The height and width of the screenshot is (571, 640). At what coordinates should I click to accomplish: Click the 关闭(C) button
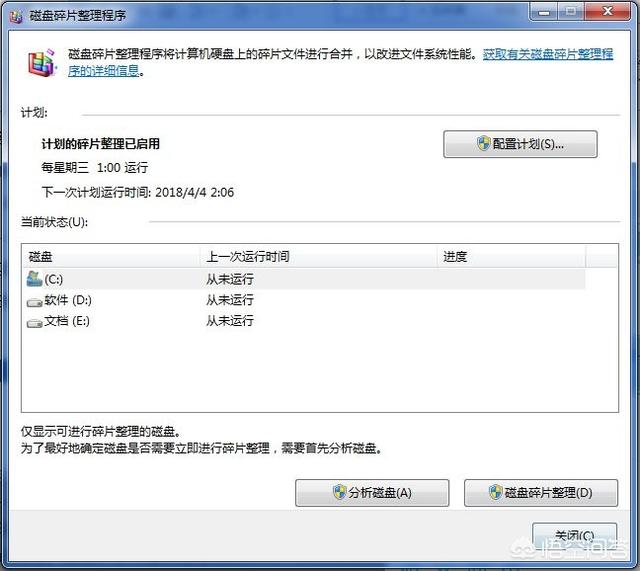(x=574, y=535)
